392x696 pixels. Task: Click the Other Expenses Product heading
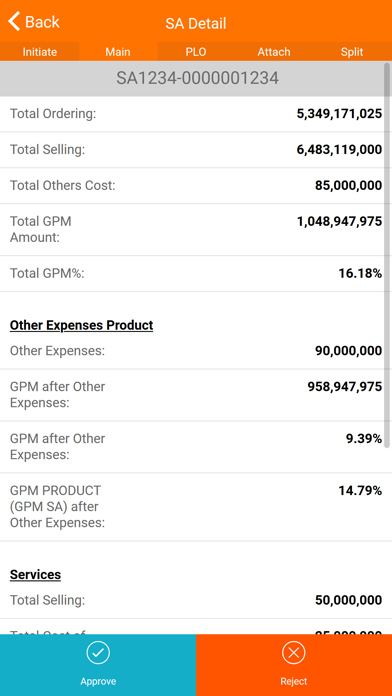click(x=81, y=325)
